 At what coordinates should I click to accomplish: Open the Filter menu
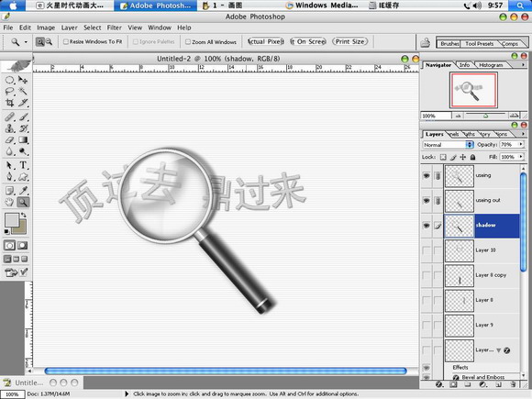pyautogui.click(x=115, y=28)
